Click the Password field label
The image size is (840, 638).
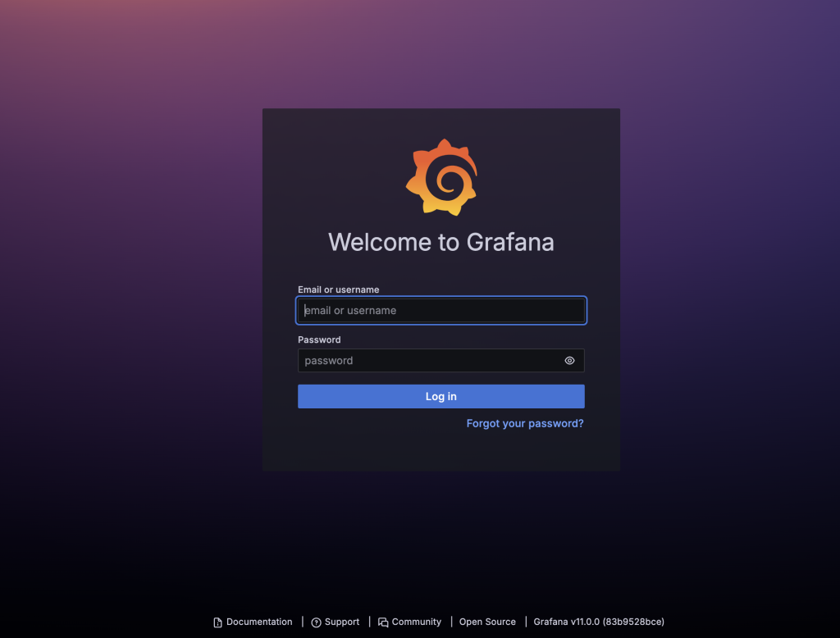[319, 340]
